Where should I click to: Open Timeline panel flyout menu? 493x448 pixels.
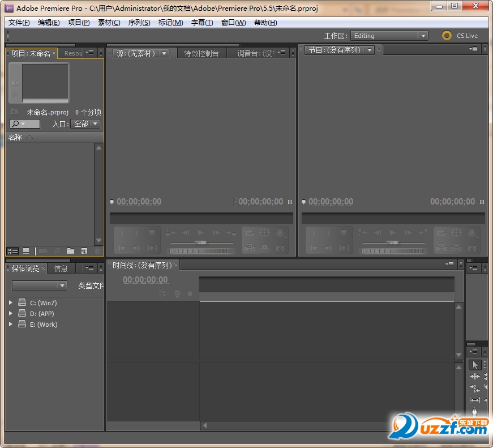[x=449, y=264]
